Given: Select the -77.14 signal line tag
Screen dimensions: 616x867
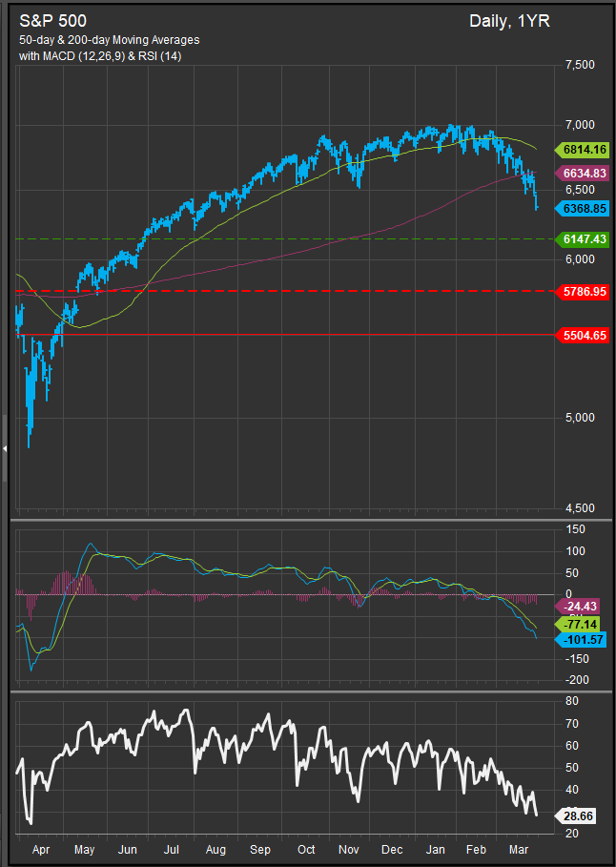Looking at the screenshot, I should tap(581, 623).
